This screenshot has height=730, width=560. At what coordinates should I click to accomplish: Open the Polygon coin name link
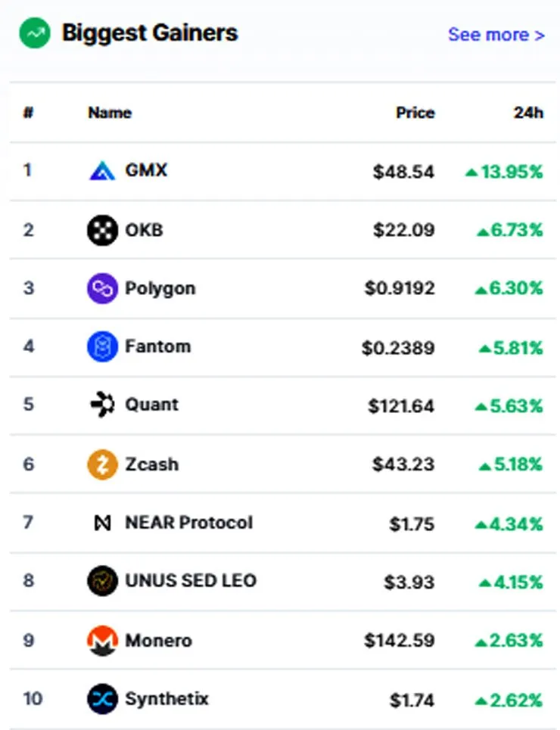click(160, 289)
